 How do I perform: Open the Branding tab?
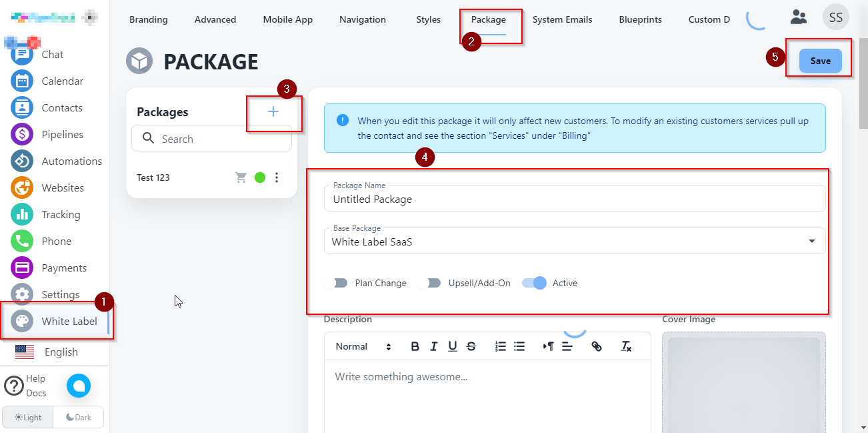pyautogui.click(x=148, y=19)
